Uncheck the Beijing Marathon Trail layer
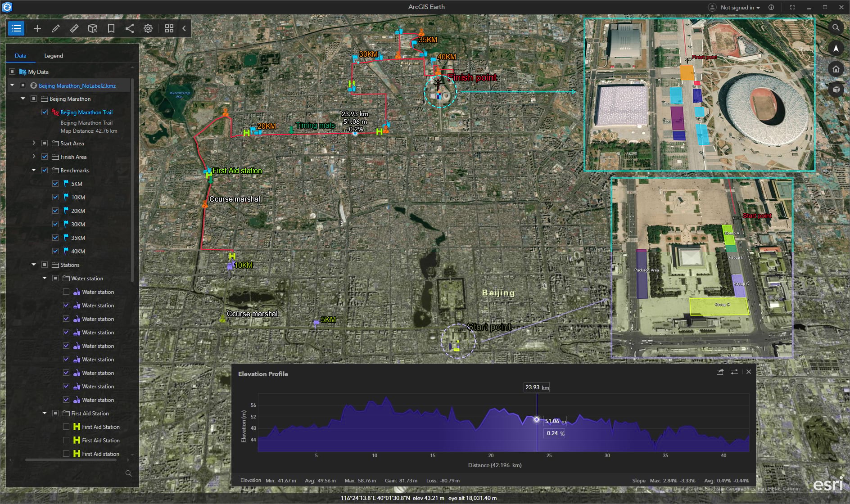Image resolution: width=850 pixels, height=504 pixels. (x=45, y=112)
